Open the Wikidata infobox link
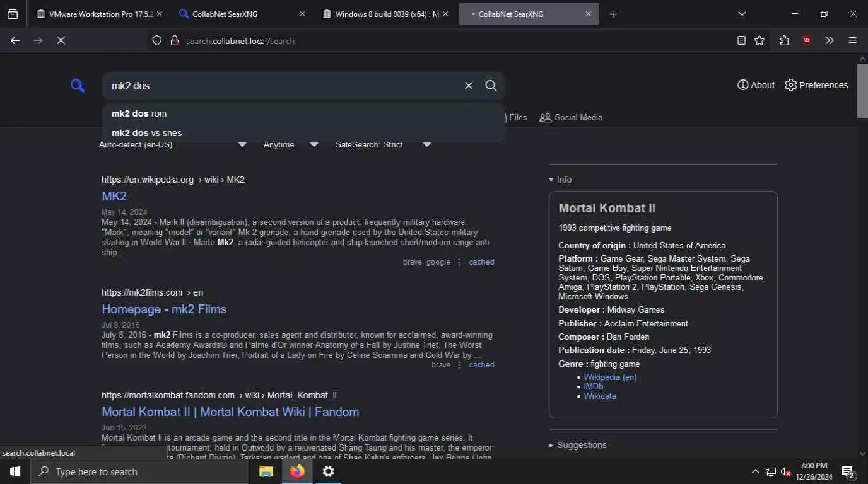 [x=600, y=396]
